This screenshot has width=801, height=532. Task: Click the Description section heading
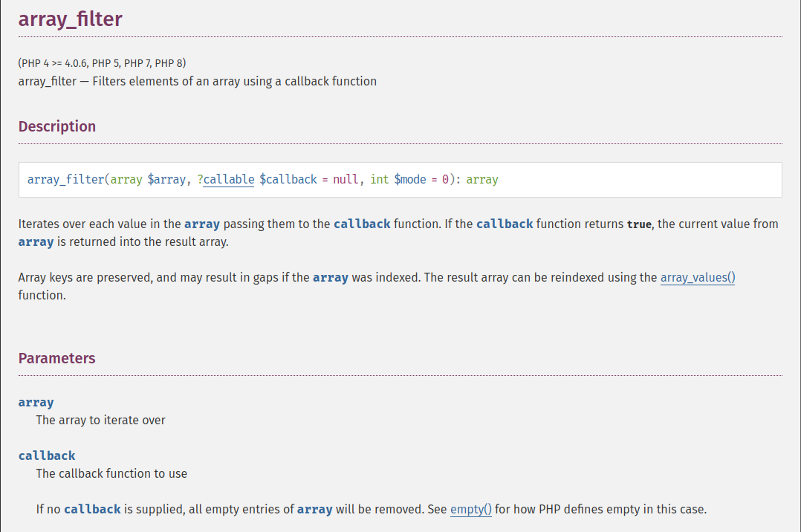click(x=57, y=126)
